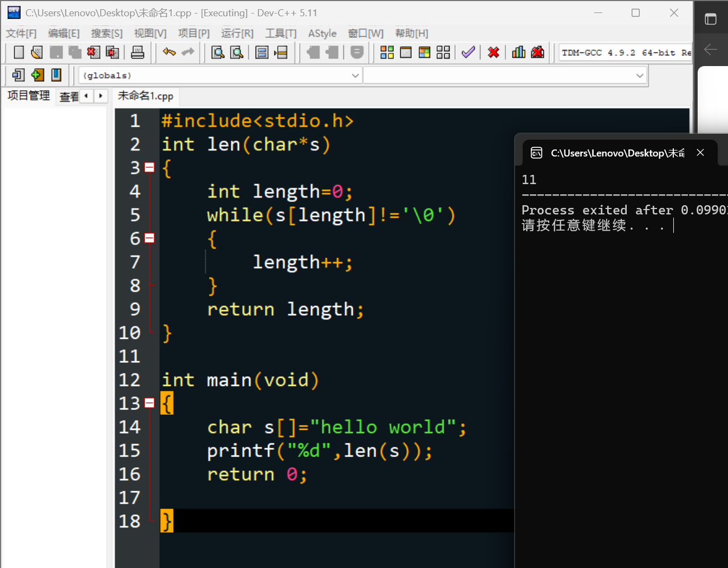Click the Open file toolbar icon

(37, 53)
